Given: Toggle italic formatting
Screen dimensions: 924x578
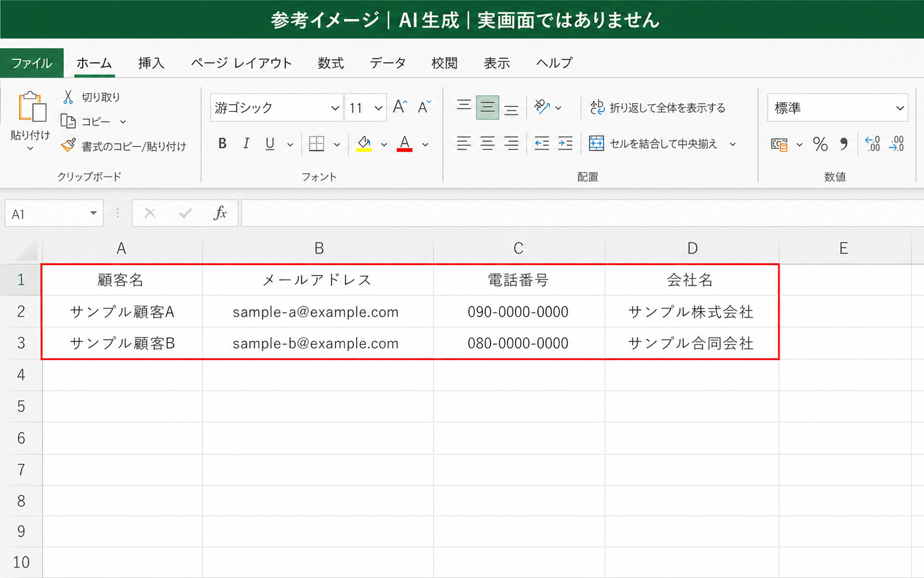Looking at the screenshot, I should pos(246,143).
